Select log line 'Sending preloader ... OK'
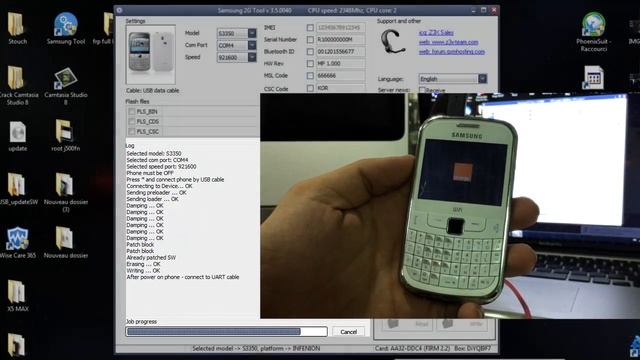Screen dimensions: 640x360 [156, 193]
